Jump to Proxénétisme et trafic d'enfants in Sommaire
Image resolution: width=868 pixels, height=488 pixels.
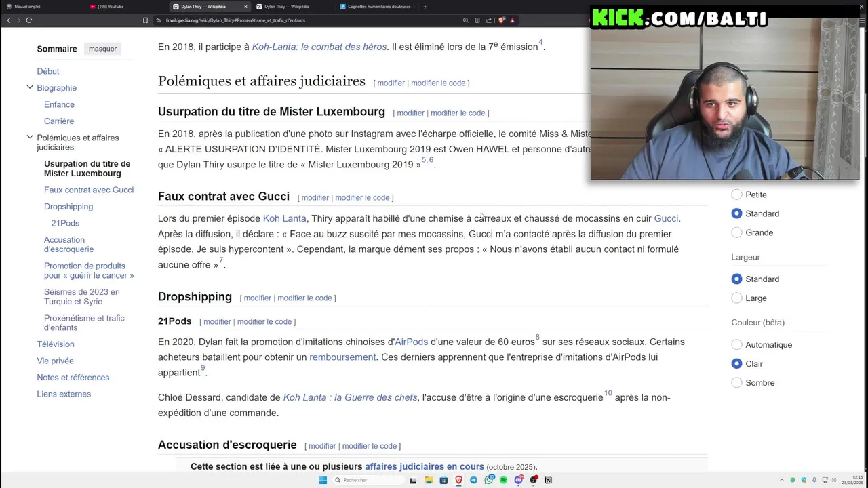pos(84,323)
